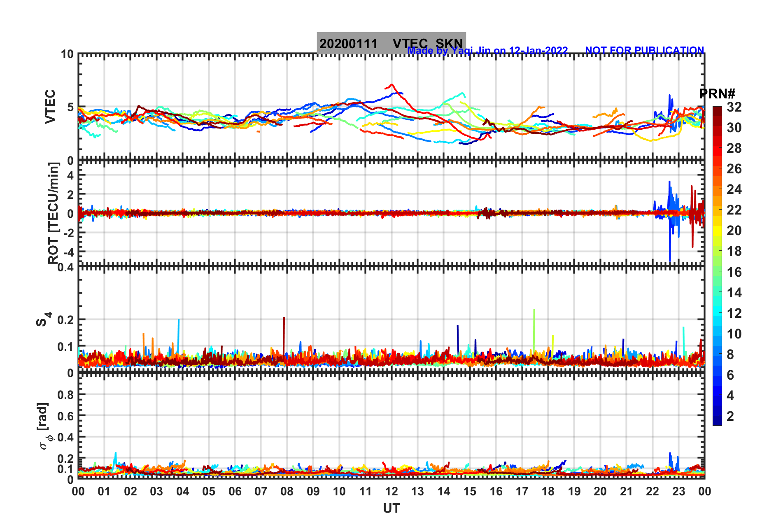This screenshot has height=532, width=783.
Task: Click the "21" tick on the UT axis
Action: [x=626, y=491]
